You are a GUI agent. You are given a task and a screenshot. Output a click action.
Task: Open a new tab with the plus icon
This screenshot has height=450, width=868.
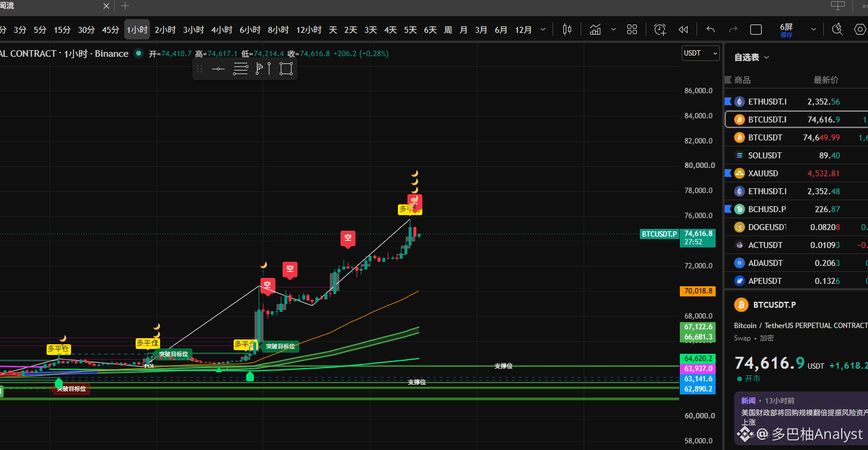pyautogui.click(x=125, y=6)
